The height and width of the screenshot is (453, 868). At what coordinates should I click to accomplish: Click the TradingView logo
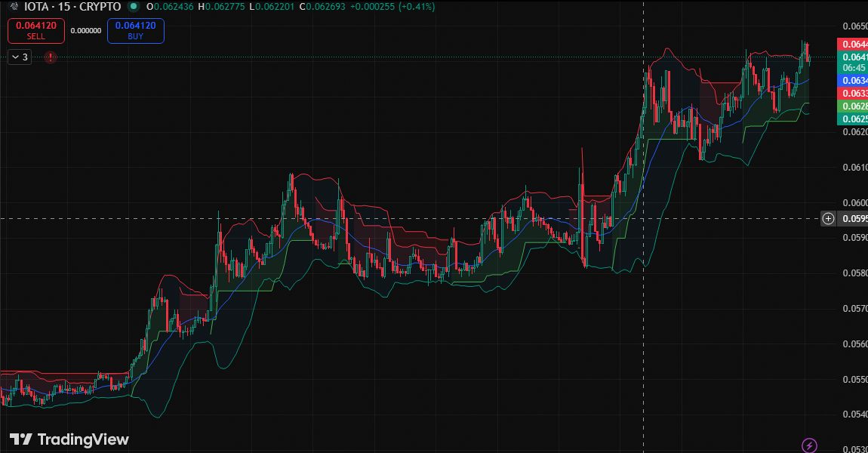[69, 439]
